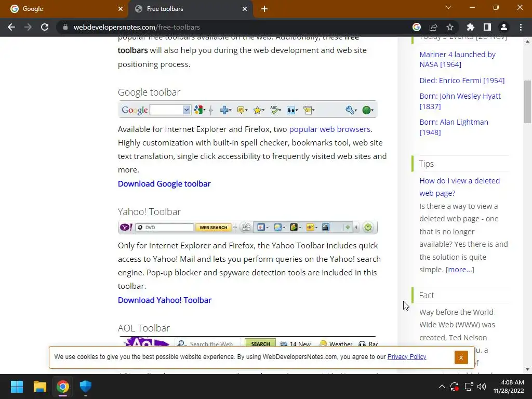Click Chrome icon in taskbar
This screenshot has width=532, height=399.
tap(63, 387)
